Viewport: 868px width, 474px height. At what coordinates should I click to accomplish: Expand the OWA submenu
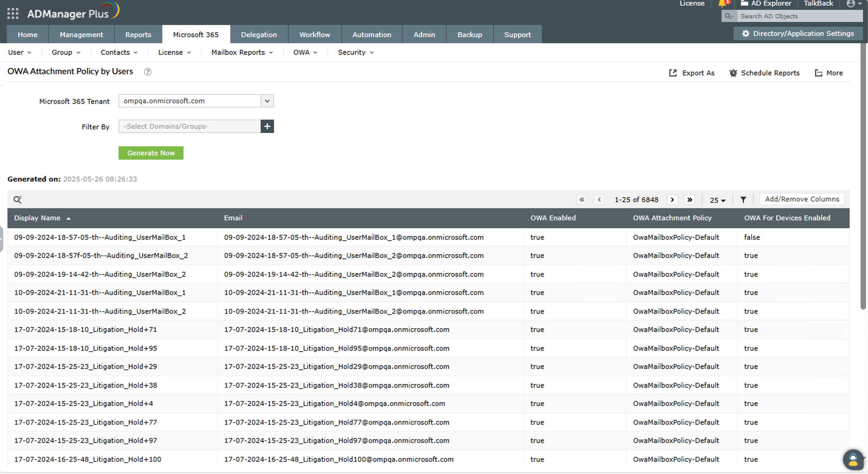click(305, 52)
